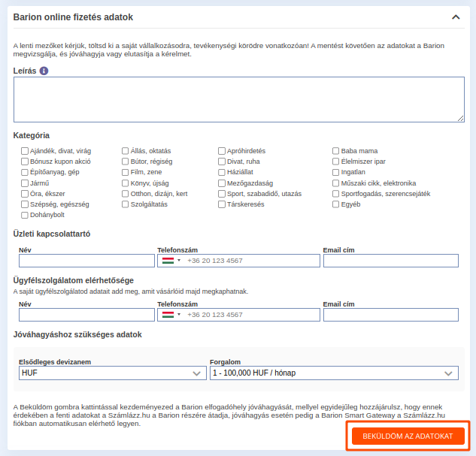Screen dimensions: 476x456
Task: Enable the Műszaki cikk, elektronika checkbox
Action: pos(335,183)
